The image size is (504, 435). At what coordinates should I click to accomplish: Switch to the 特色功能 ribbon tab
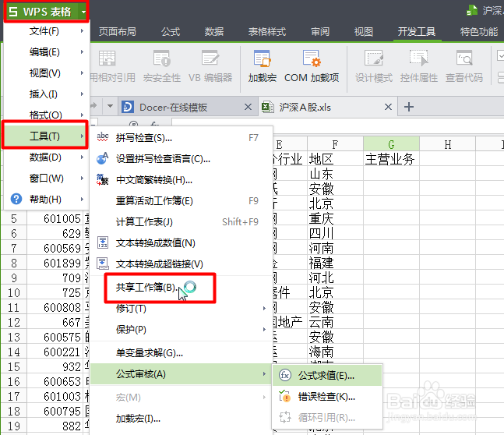coord(479,31)
